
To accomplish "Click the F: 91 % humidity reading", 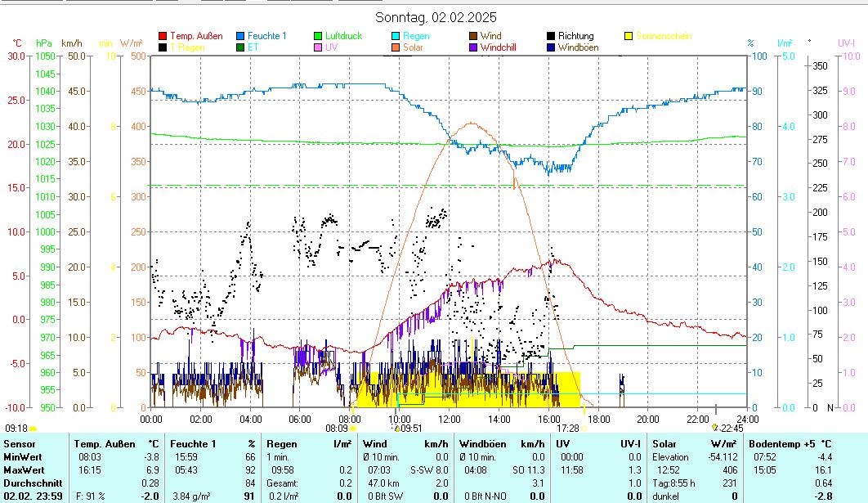I will 90,496.
